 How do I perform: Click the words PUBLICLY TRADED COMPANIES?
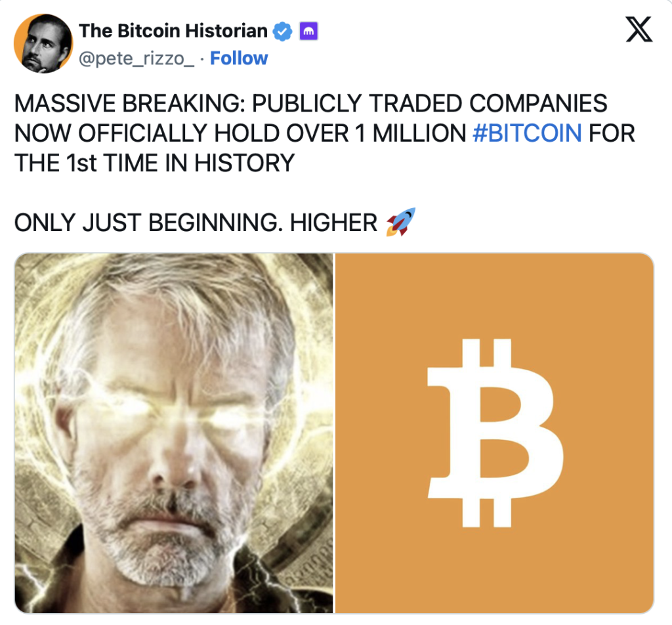tap(429, 103)
